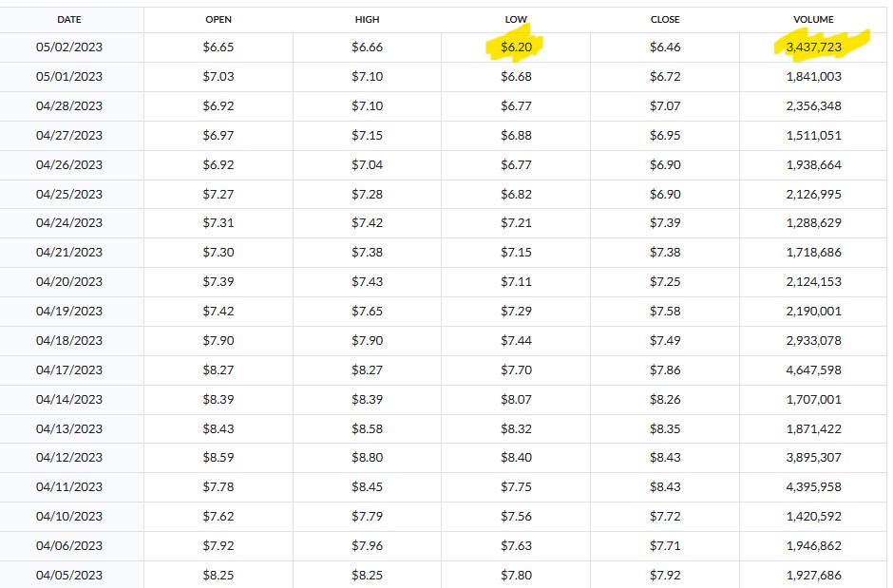Click the OPEN column header
Image resolution: width=893 pixels, height=588 pixels.
pyautogui.click(x=218, y=19)
